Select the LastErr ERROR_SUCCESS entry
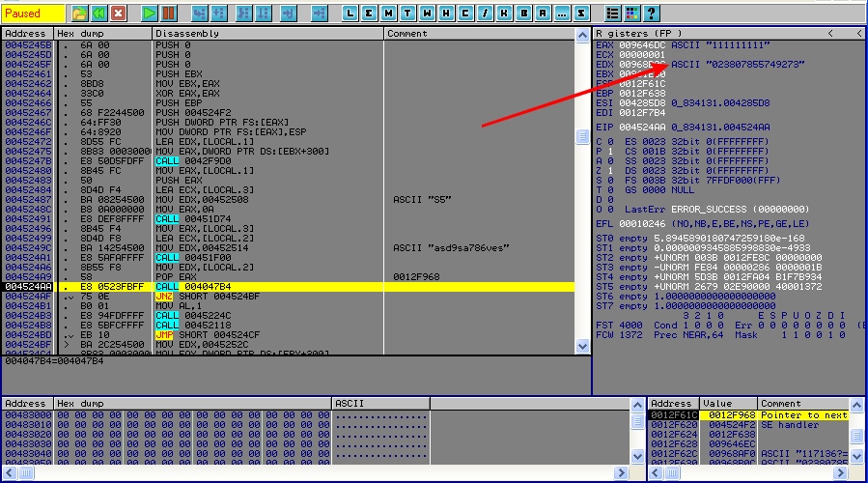 coord(716,210)
